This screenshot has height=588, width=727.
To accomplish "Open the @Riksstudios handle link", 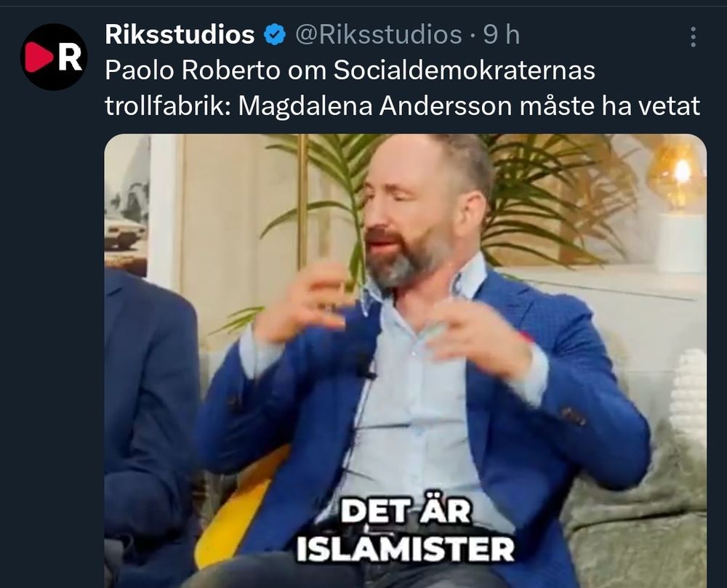I will [x=378, y=35].
